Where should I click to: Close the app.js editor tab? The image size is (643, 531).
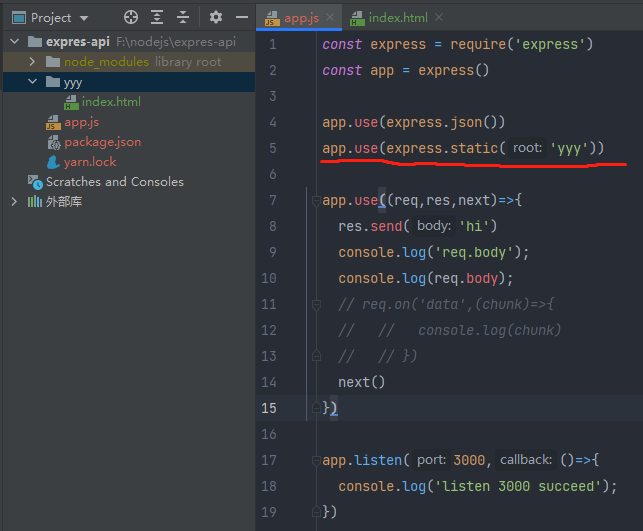(330, 17)
